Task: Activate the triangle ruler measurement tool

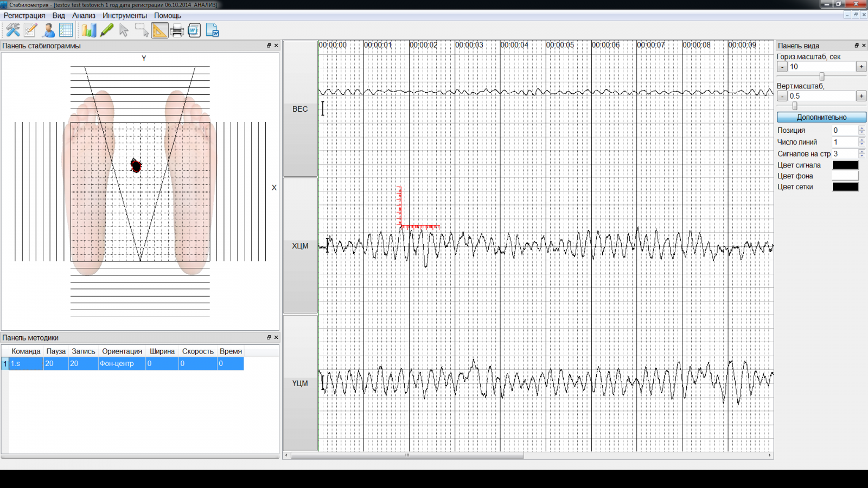Action: (x=159, y=30)
